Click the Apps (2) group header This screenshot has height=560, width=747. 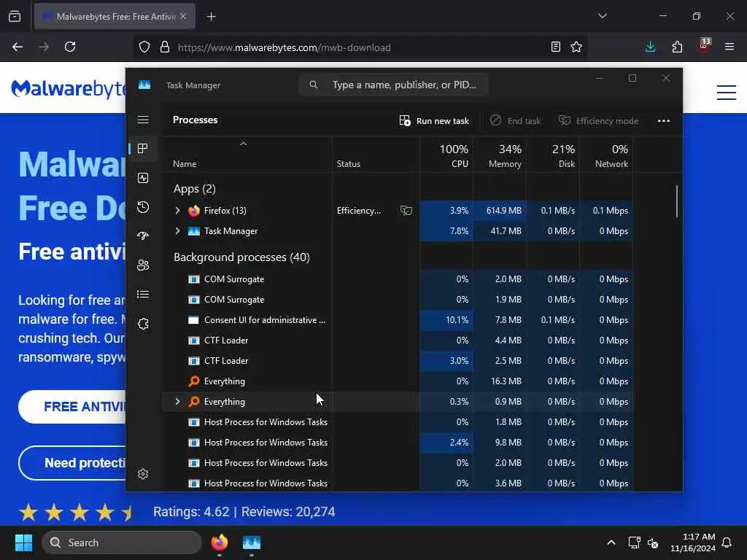194,189
